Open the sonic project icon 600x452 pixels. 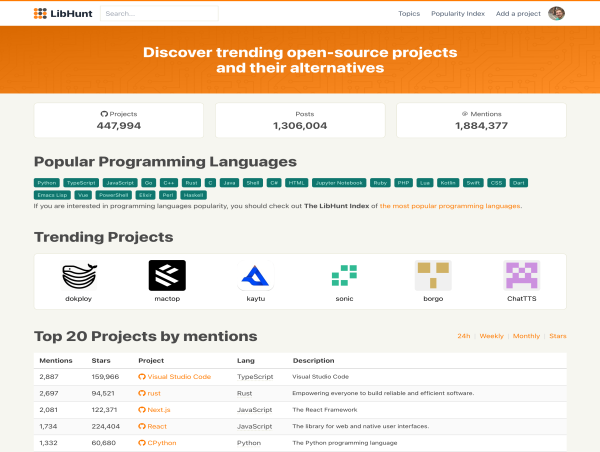[x=344, y=276]
